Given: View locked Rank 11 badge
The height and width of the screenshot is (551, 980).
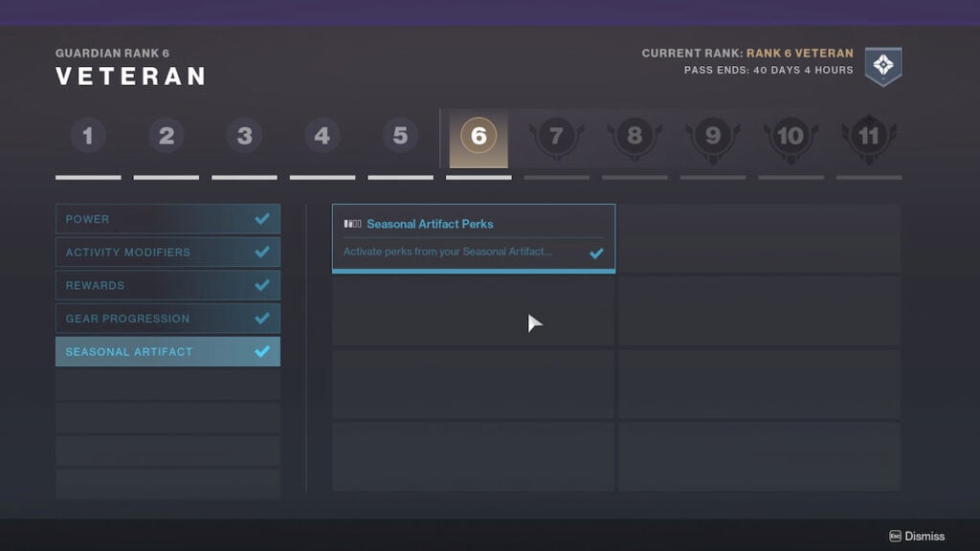Looking at the screenshot, I should 869,138.
